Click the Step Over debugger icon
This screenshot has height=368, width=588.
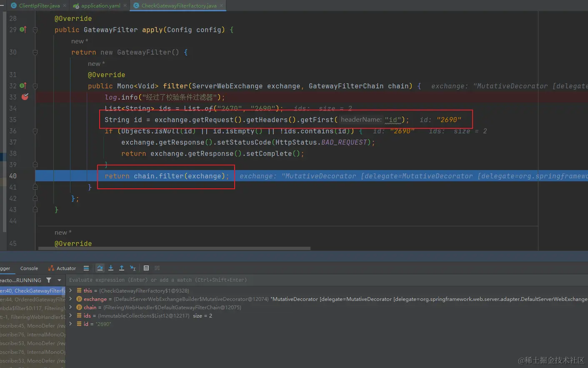point(100,268)
